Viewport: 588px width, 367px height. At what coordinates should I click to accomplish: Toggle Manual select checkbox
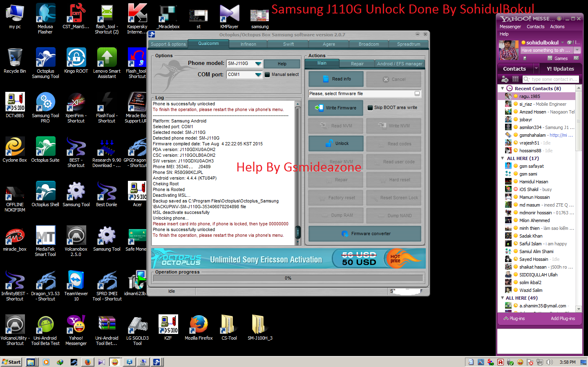click(x=267, y=75)
